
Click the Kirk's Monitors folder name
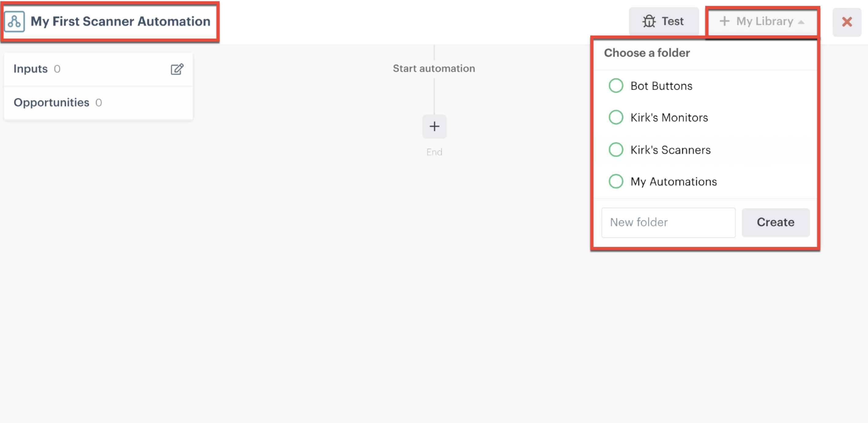[669, 118]
